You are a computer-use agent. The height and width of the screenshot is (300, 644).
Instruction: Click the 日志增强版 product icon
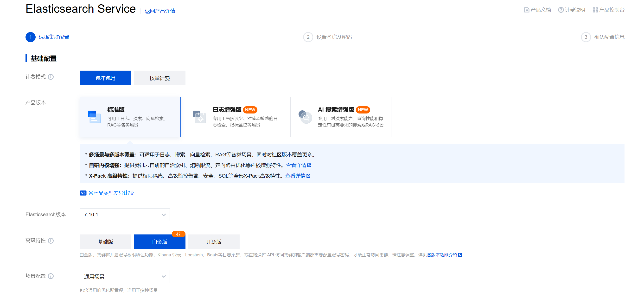(199, 117)
